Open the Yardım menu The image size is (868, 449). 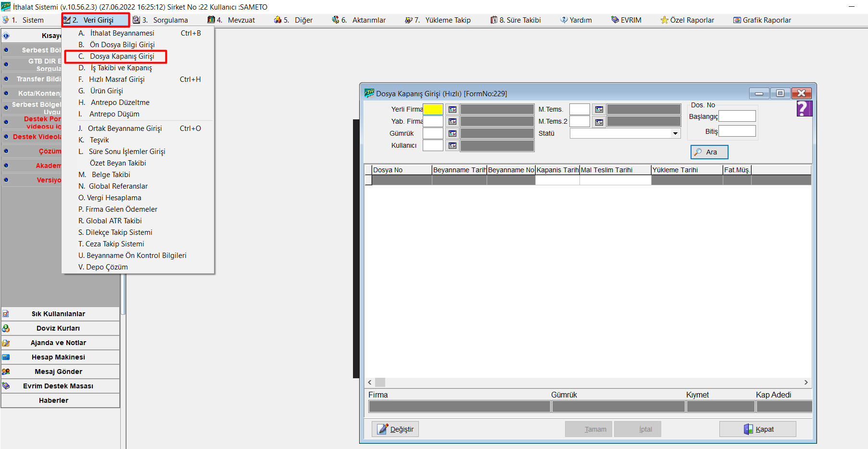576,20
